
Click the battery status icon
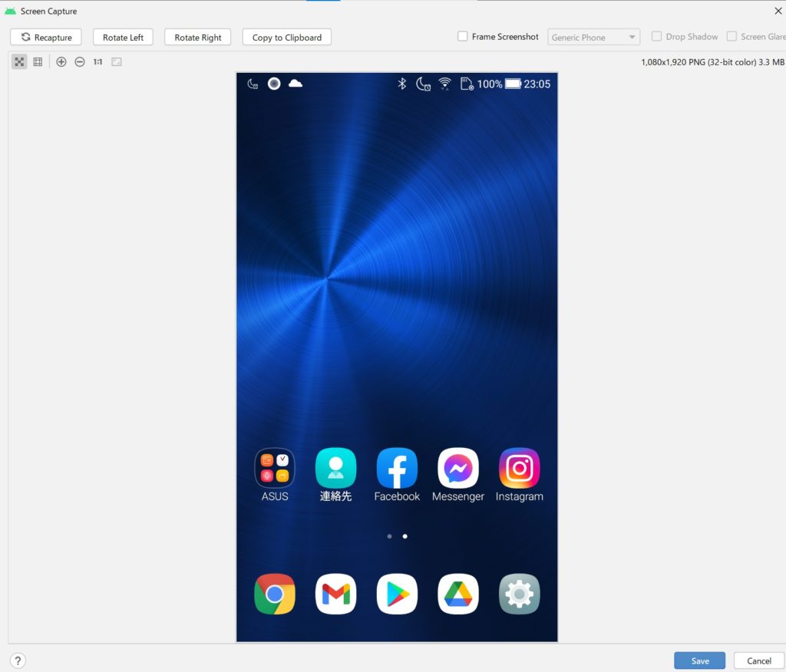click(513, 84)
